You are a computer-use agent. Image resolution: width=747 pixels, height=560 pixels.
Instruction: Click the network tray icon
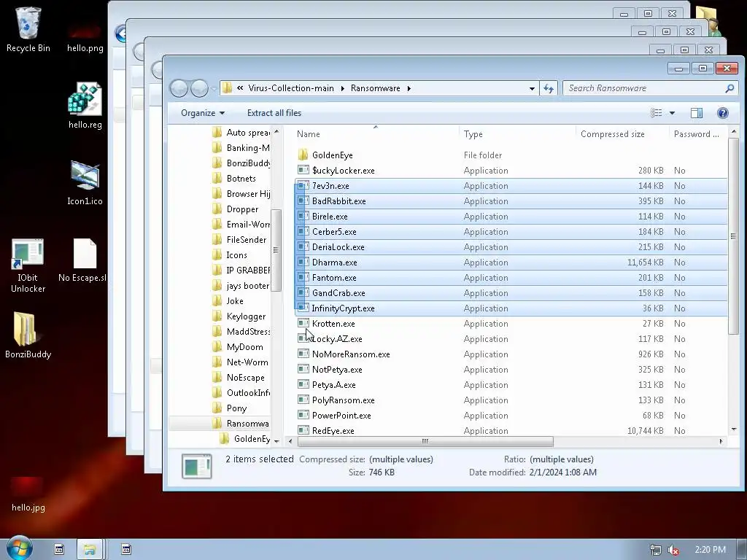656,550
